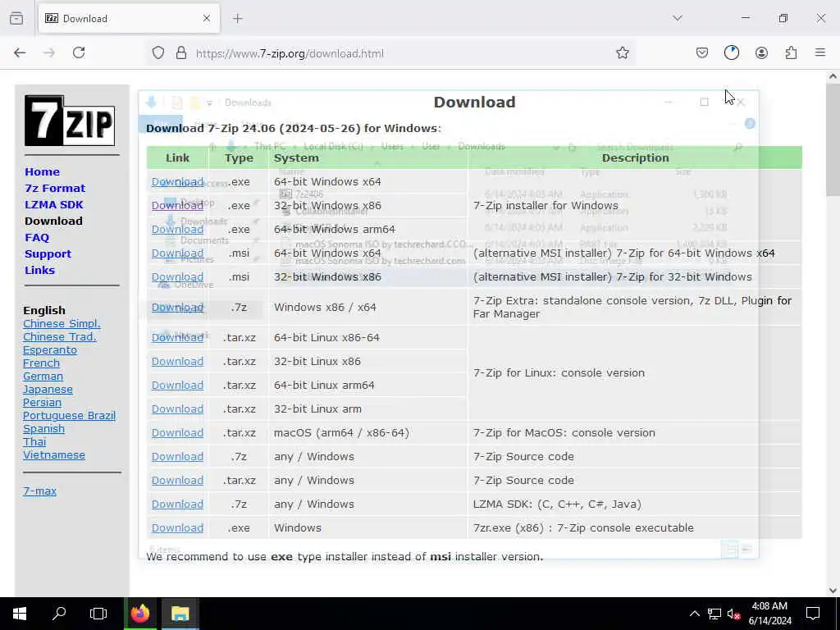Click scrollbar down arrow of page
This screenshot has height=630, width=840.
tap(833, 591)
